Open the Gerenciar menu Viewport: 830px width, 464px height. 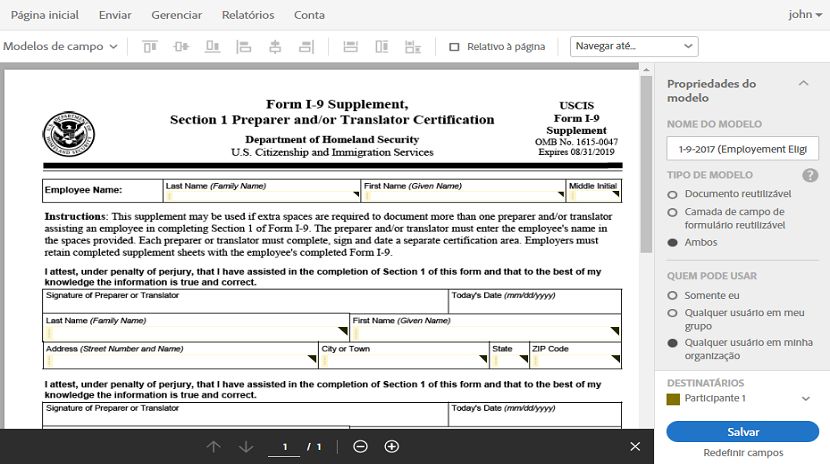tap(176, 15)
